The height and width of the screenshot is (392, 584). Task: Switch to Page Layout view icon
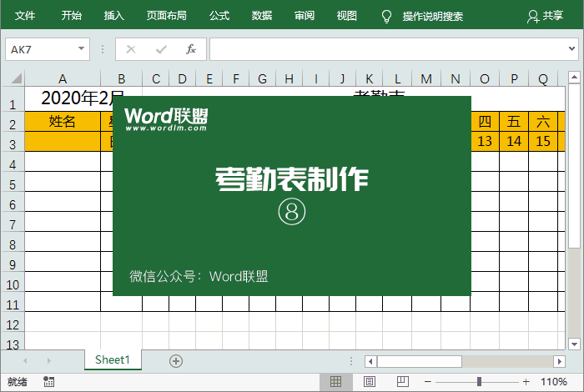(369, 382)
